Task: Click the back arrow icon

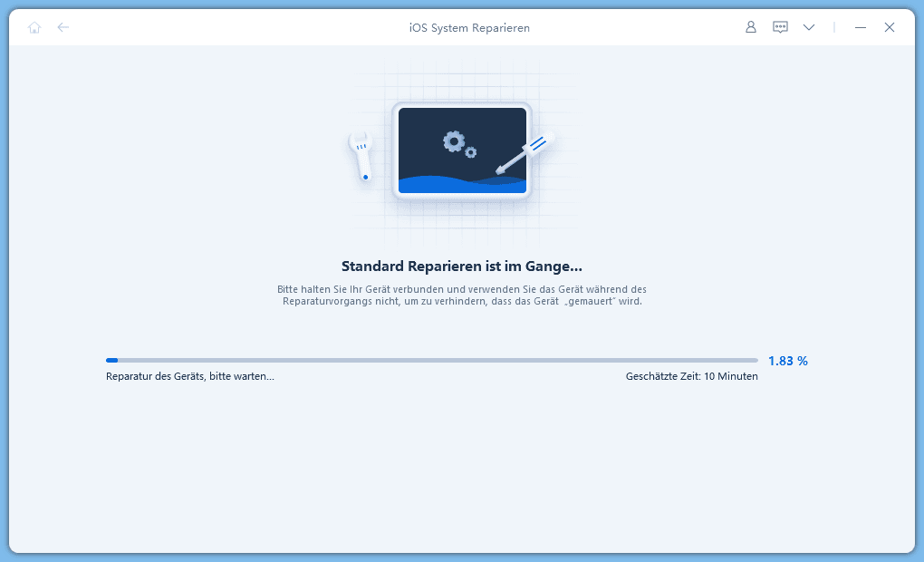Action: click(x=63, y=27)
